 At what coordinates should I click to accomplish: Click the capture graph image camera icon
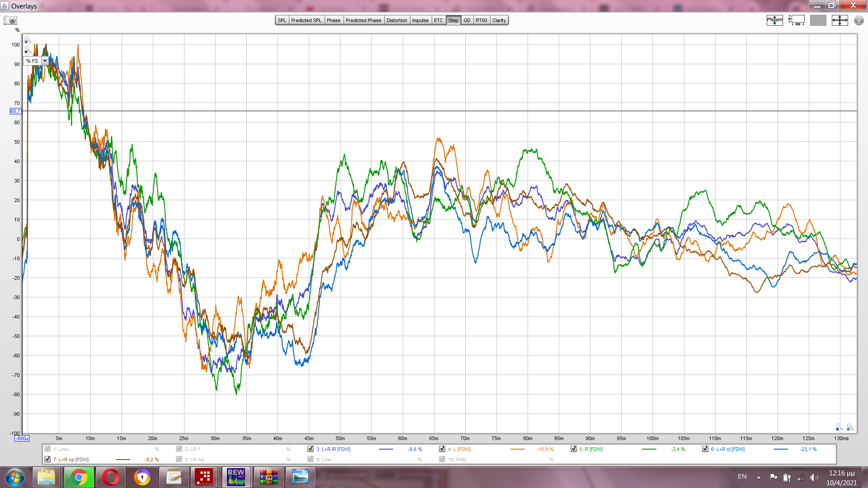point(10,20)
